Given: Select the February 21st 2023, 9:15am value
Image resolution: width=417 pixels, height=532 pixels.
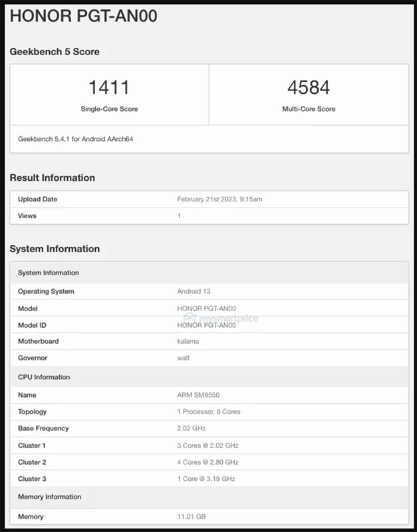Looking at the screenshot, I should click(219, 199).
